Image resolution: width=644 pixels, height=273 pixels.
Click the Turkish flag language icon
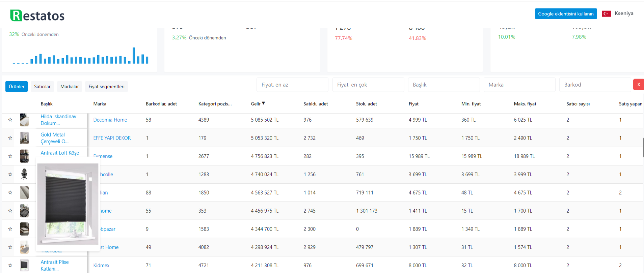tap(607, 14)
